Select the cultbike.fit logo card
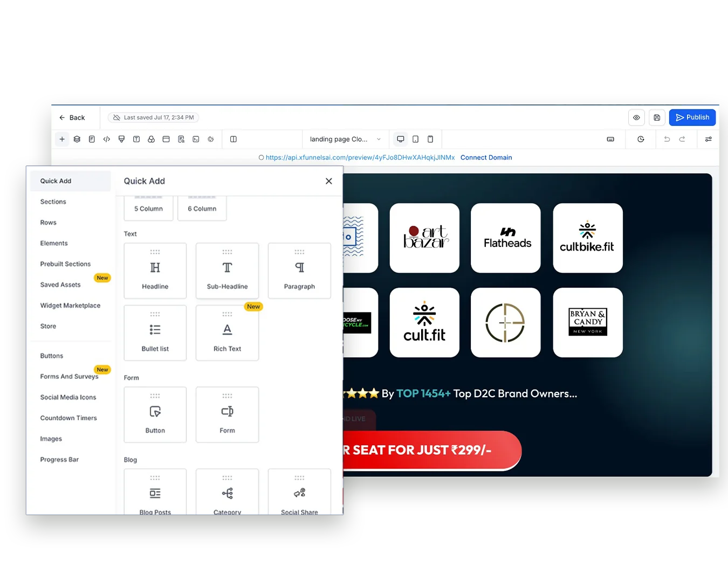This screenshot has height=582, width=728. tap(588, 238)
